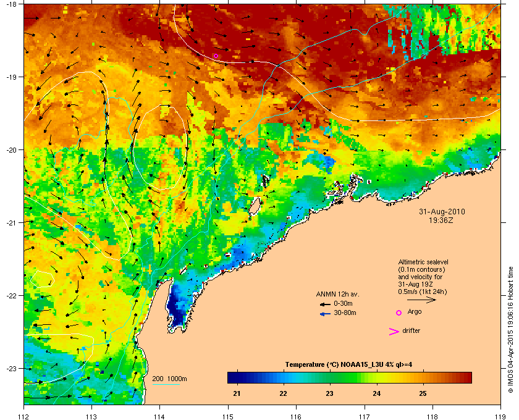Screen dimensions: 519x420
Task: Click the 'Altimetric sealevel' legend text
Action: [x=423, y=262]
